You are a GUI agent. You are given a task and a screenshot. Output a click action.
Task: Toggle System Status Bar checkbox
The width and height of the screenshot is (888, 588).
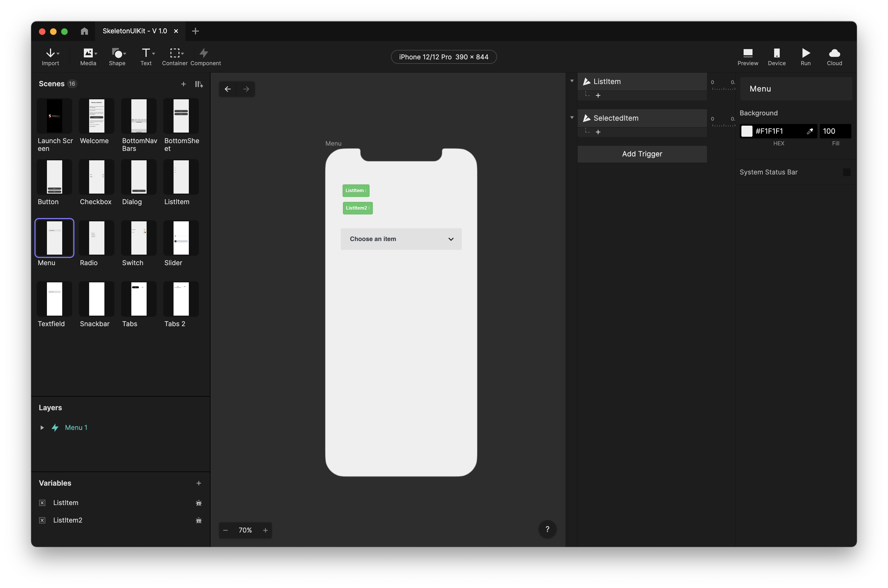click(x=846, y=172)
